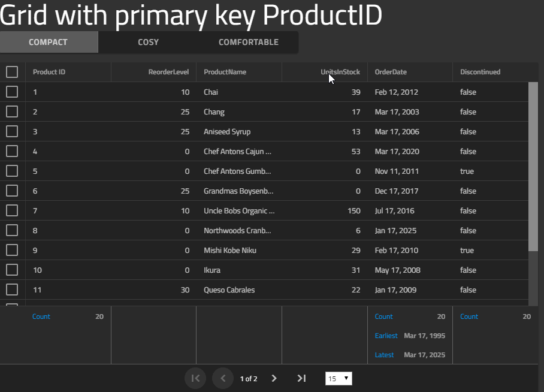This screenshot has height=392, width=544.
Task: Check the row checkbox for Chai
Action: (12, 92)
